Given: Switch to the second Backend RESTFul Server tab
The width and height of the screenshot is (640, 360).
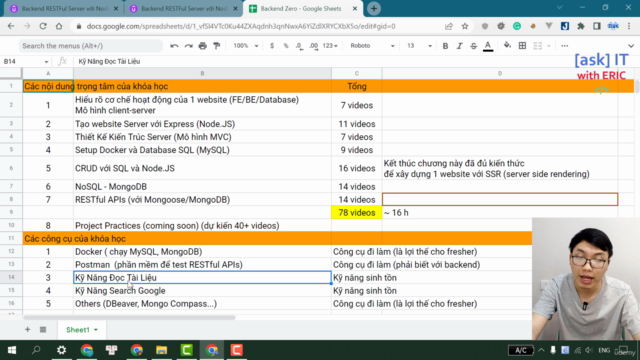Looking at the screenshot, I should pyautogui.click(x=184, y=8).
